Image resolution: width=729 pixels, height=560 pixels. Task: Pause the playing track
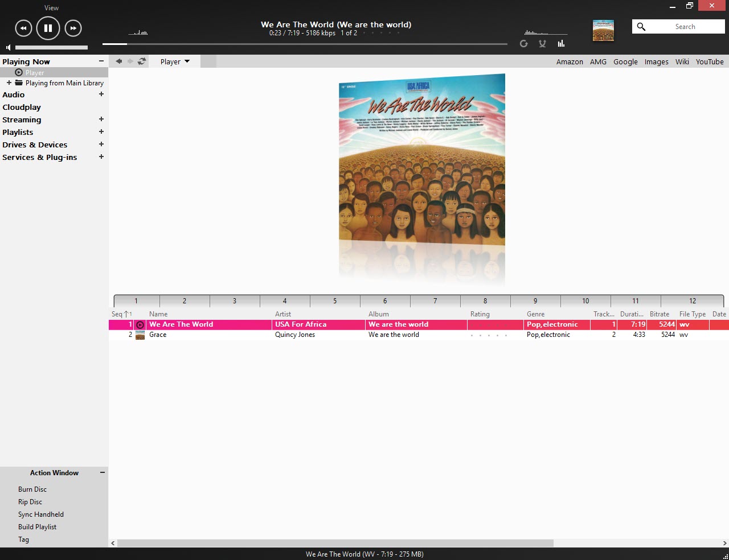coord(48,28)
